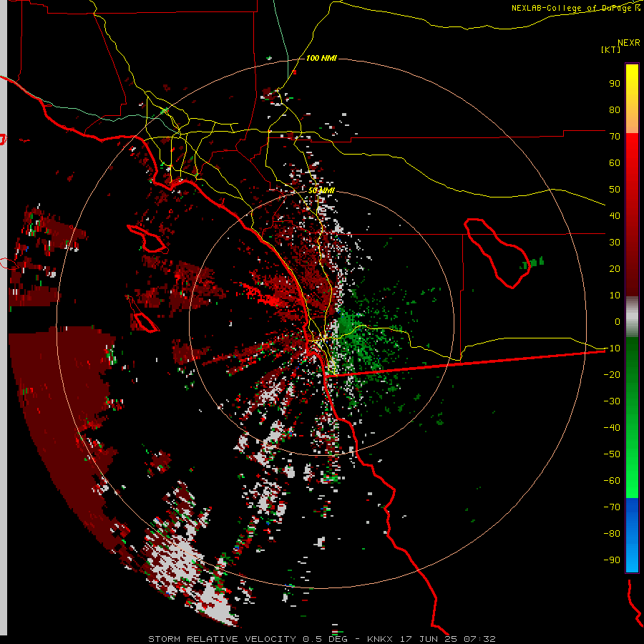Viewport: 644px width, 644px height.
Task: Click the -50 value on velocity scale
Action: coord(612,454)
